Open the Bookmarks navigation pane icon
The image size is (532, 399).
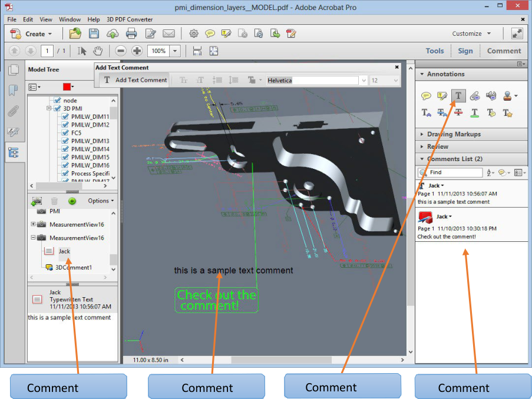tap(13, 91)
